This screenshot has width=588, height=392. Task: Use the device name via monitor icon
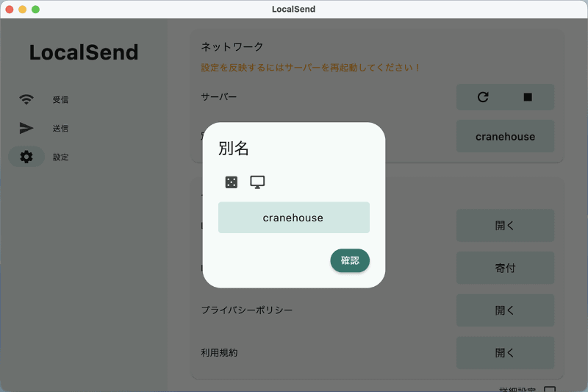[257, 182]
